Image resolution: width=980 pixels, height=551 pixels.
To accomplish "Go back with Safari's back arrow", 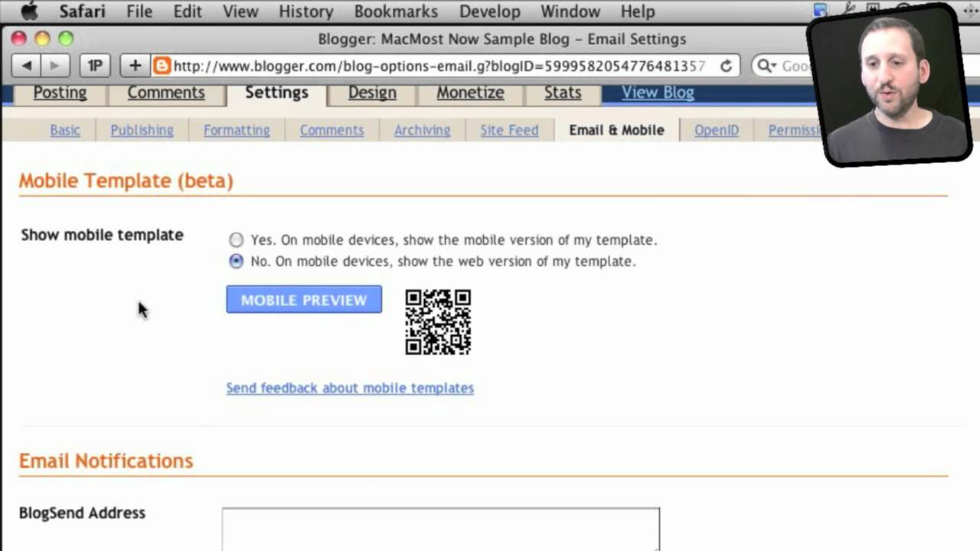I will pos(27,66).
